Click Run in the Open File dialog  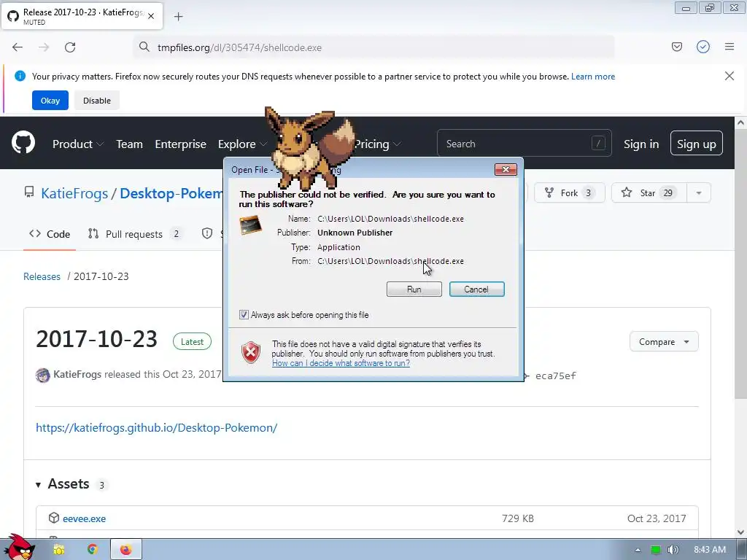pos(414,289)
